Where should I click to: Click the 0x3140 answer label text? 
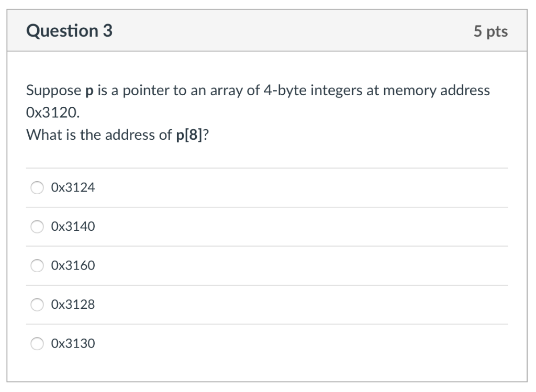tap(73, 227)
